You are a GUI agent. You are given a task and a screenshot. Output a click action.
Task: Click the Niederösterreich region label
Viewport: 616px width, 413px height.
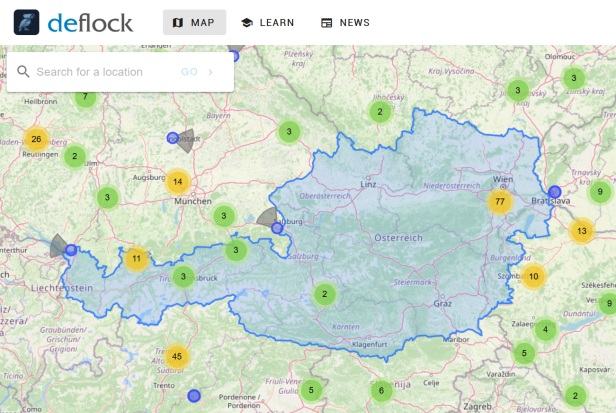pos(452,185)
